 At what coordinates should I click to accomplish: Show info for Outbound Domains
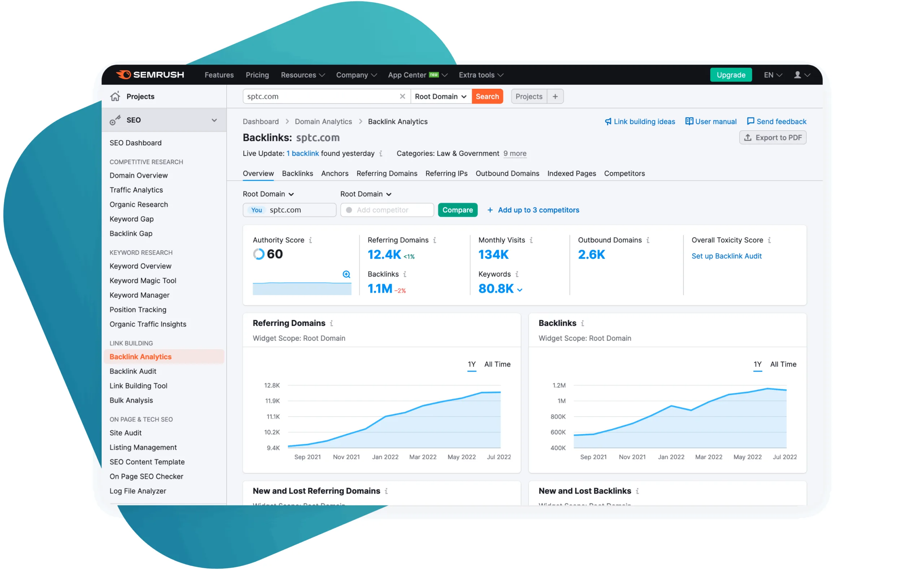click(x=648, y=240)
